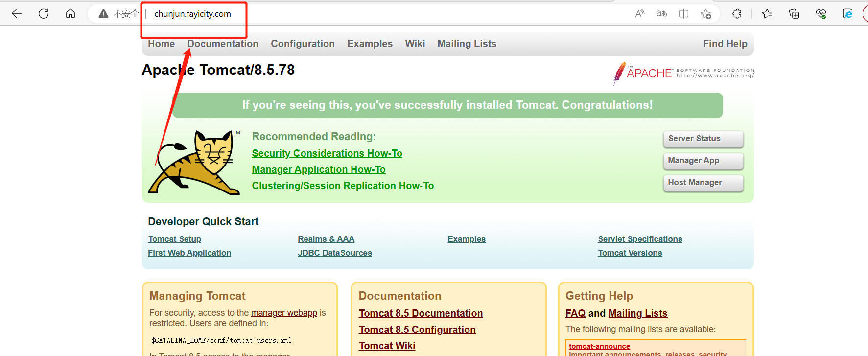
Task: Open the JDBC DataSources link
Action: [335, 253]
